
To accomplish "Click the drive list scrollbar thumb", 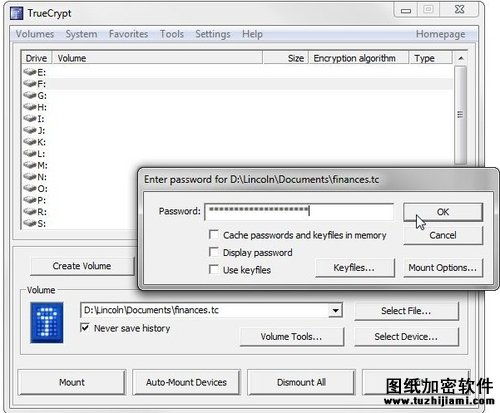I will click(x=461, y=115).
